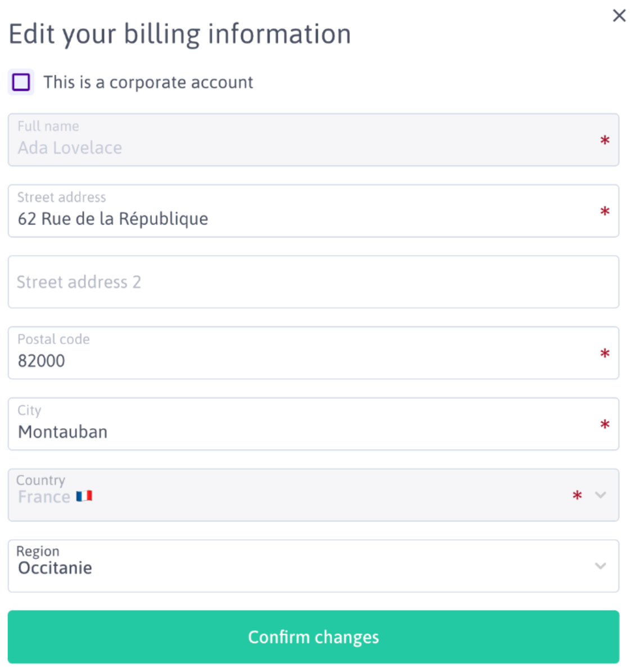
Task: Click the required asterisk in Full name
Action: (x=605, y=140)
